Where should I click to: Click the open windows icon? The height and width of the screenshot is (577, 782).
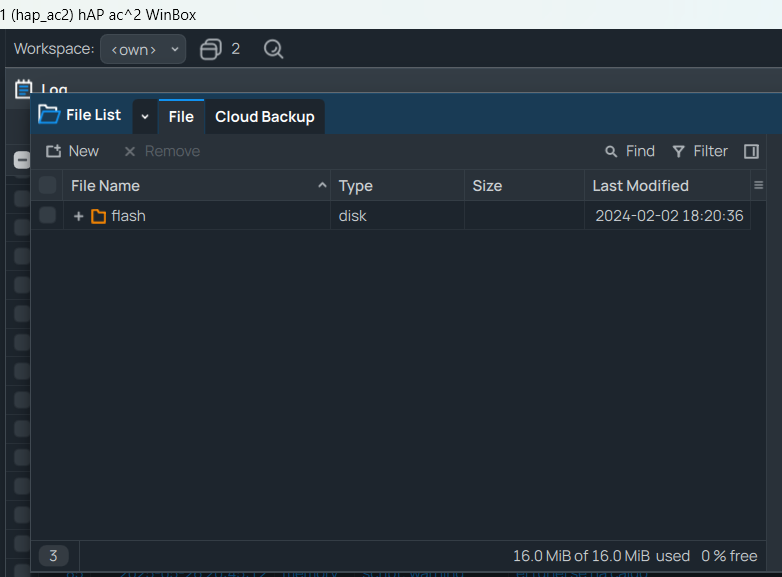(x=210, y=49)
